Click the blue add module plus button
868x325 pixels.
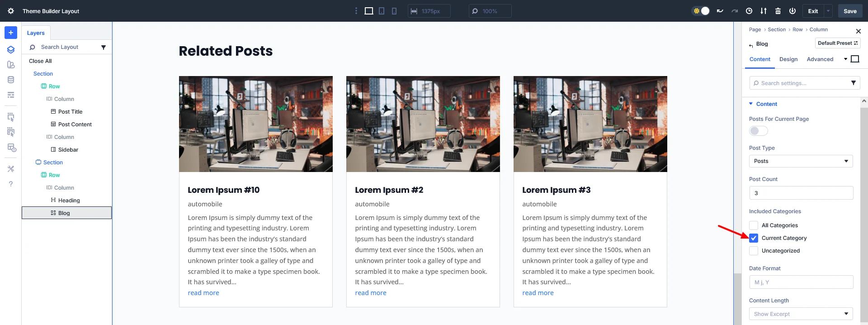pyautogui.click(x=11, y=33)
